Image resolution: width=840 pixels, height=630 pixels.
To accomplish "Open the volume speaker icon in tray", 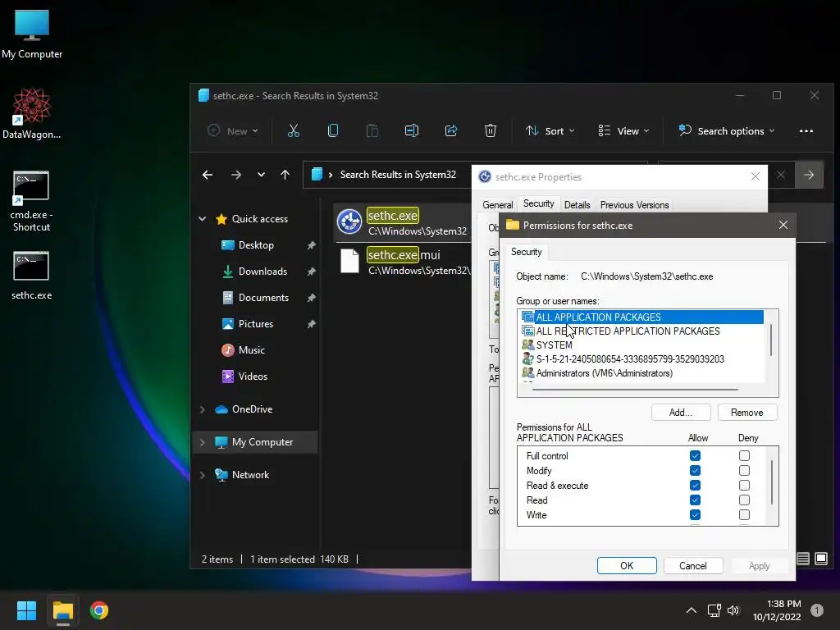I will tap(733, 610).
